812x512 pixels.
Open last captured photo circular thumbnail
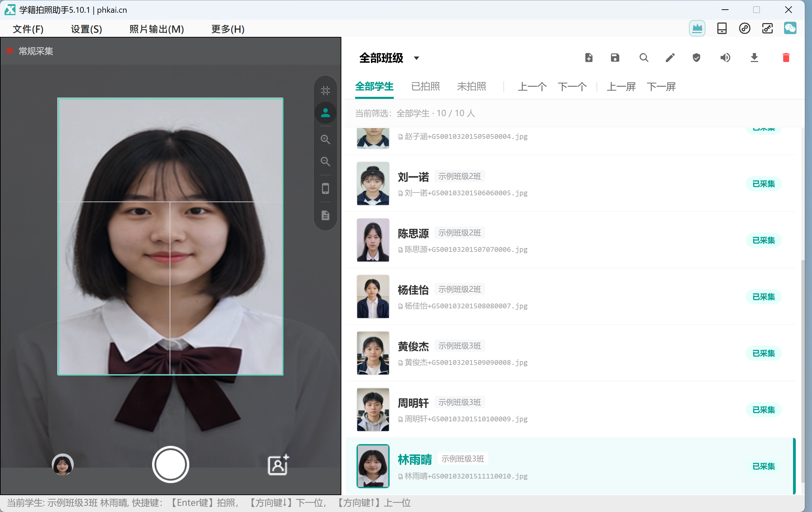pos(62,465)
